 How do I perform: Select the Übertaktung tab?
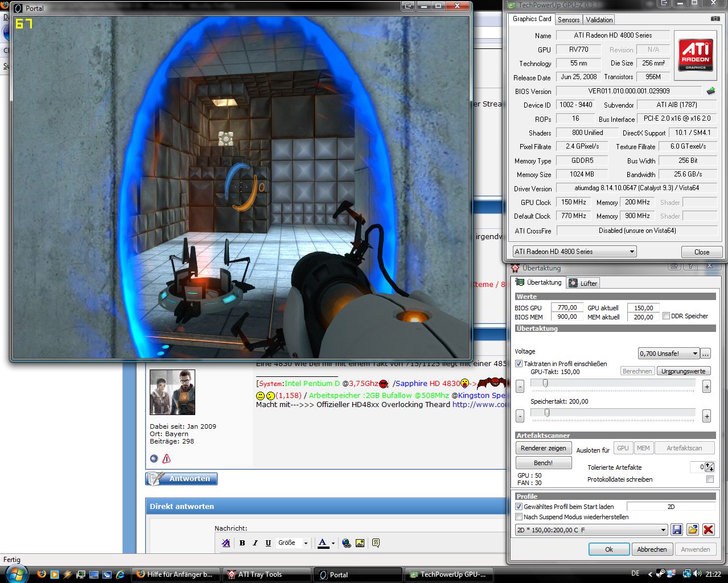[538, 282]
